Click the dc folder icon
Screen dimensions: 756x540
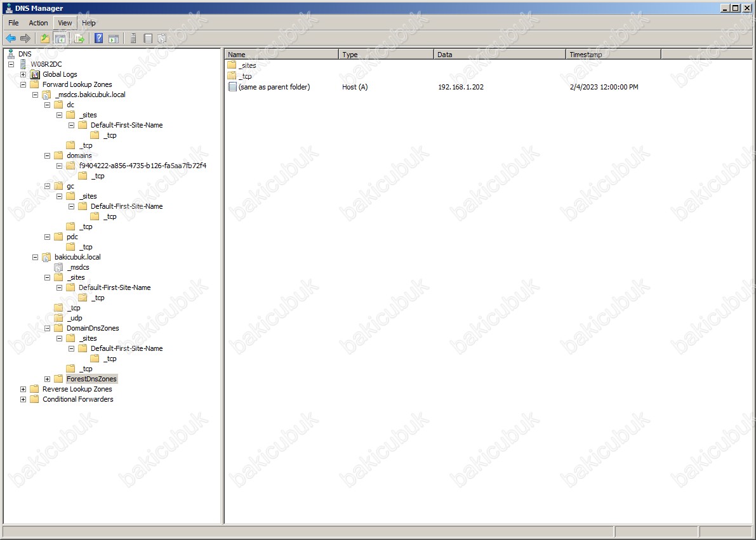[58, 105]
